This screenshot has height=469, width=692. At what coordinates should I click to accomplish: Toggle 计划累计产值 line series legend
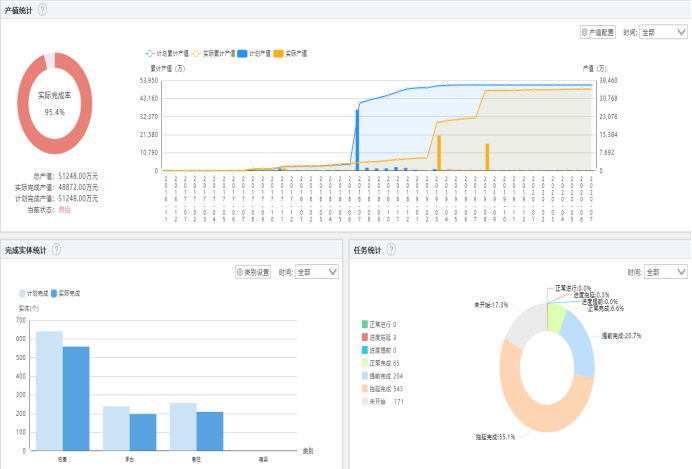coord(168,52)
